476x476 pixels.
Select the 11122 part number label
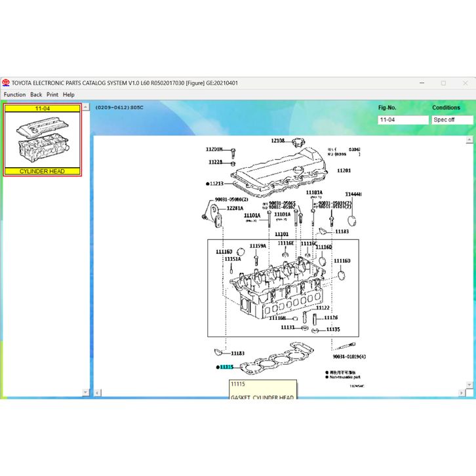(x=323, y=307)
